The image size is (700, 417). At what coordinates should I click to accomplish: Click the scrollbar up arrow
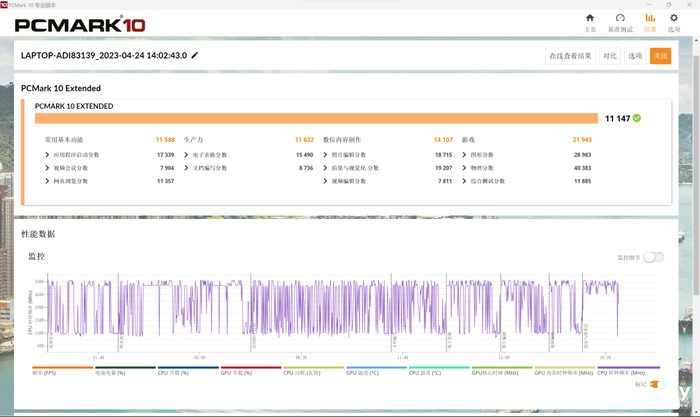[x=696, y=40]
